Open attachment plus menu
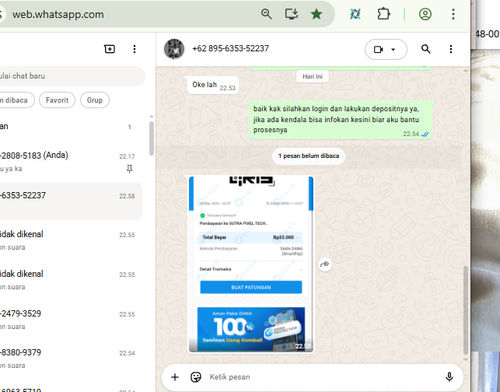 coord(175,377)
